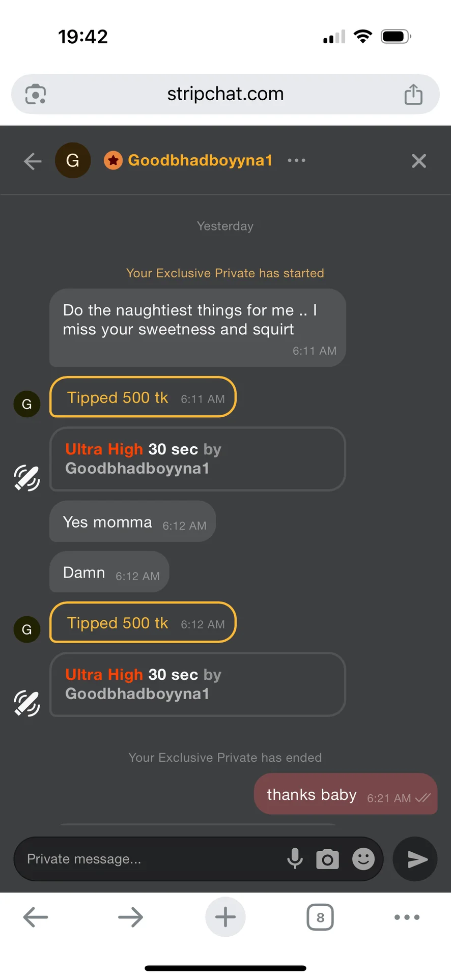The height and width of the screenshot is (980, 451).
Task: Tap the stripchat.com address bar
Action: (x=225, y=94)
